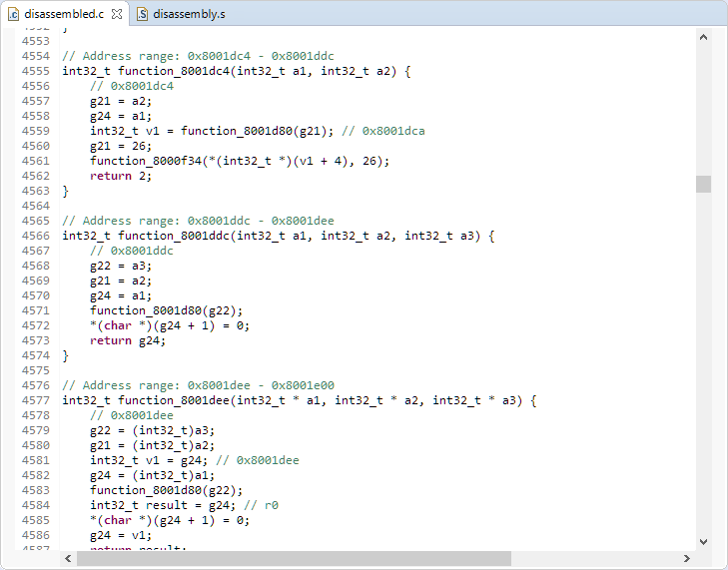Viewport: 728px width, 570px height.
Task: Click function_8001d80(g22) call on line 4571
Action: pyautogui.click(x=166, y=310)
